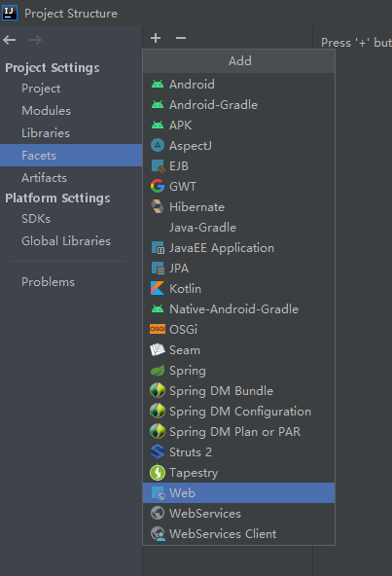Image resolution: width=392 pixels, height=576 pixels.
Task: Choose Android-Gradle facet type
Action: pos(239,105)
